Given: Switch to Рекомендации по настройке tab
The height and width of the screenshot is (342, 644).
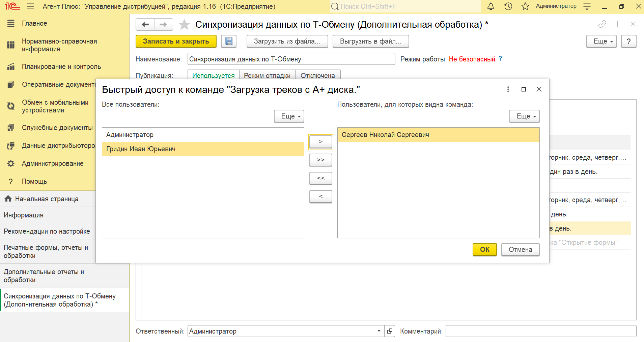Looking at the screenshot, I should (x=47, y=231).
